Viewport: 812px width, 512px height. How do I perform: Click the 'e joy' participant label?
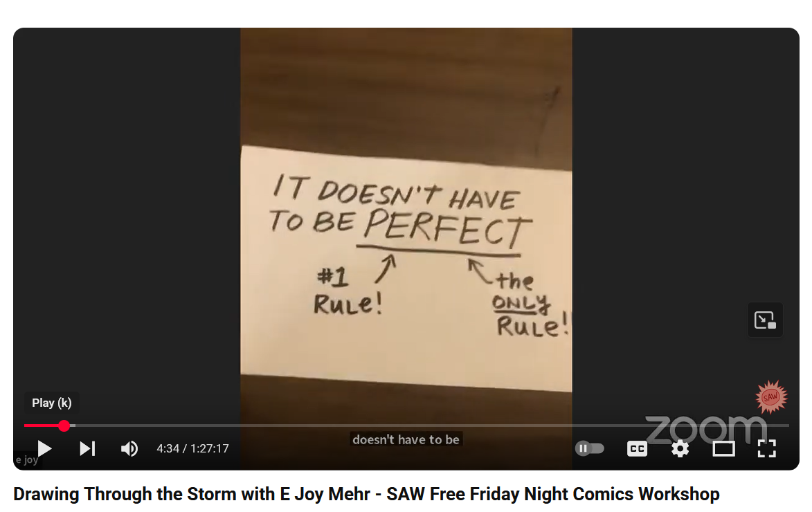[x=27, y=459]
